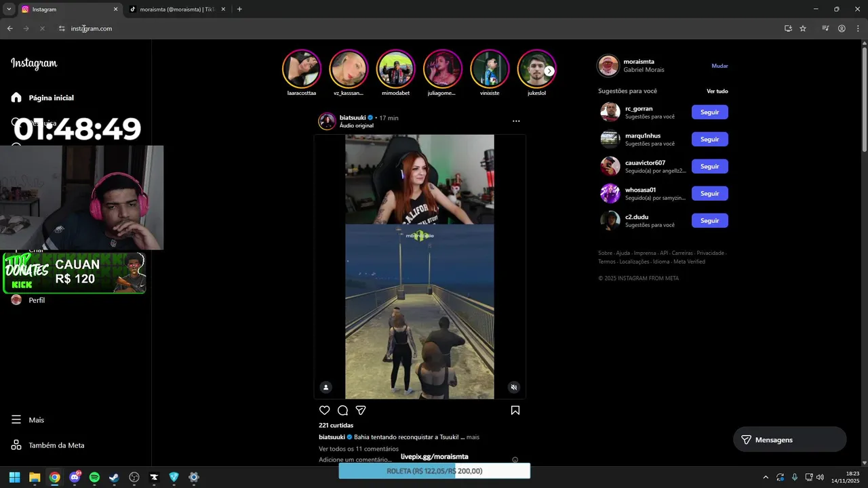Bookmark this page with the star
The width and height of the screenshot is (868, 488).
(x=803, y=28)
